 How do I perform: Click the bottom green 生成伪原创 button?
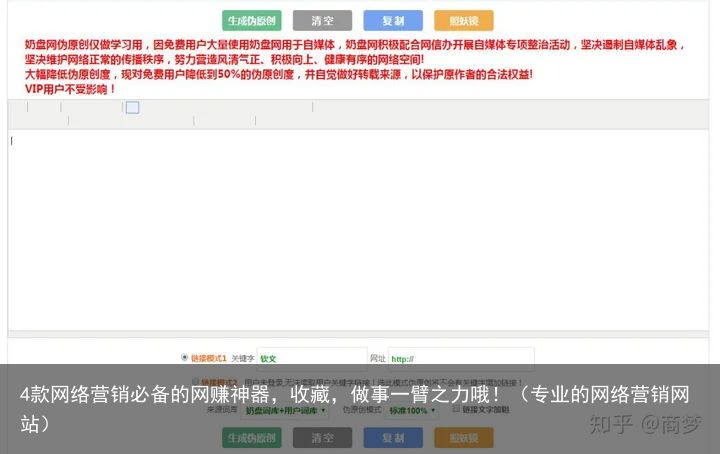pos(252,437)
